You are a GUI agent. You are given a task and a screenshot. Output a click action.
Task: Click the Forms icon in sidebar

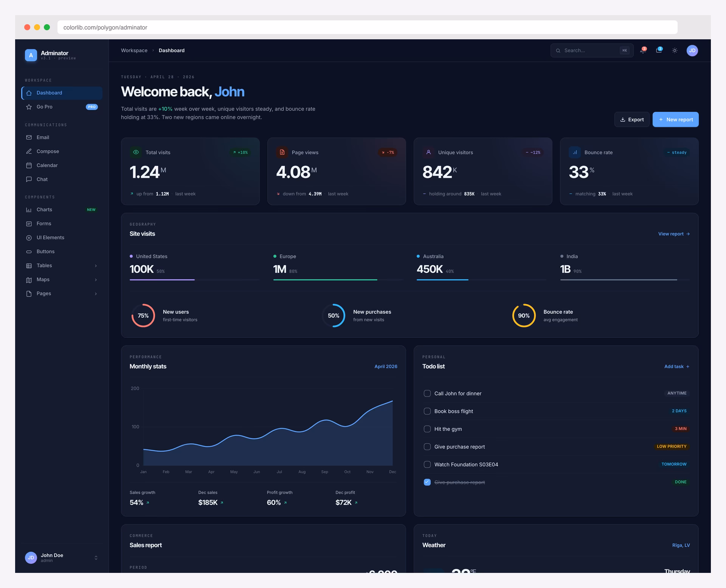pos(29,224)
